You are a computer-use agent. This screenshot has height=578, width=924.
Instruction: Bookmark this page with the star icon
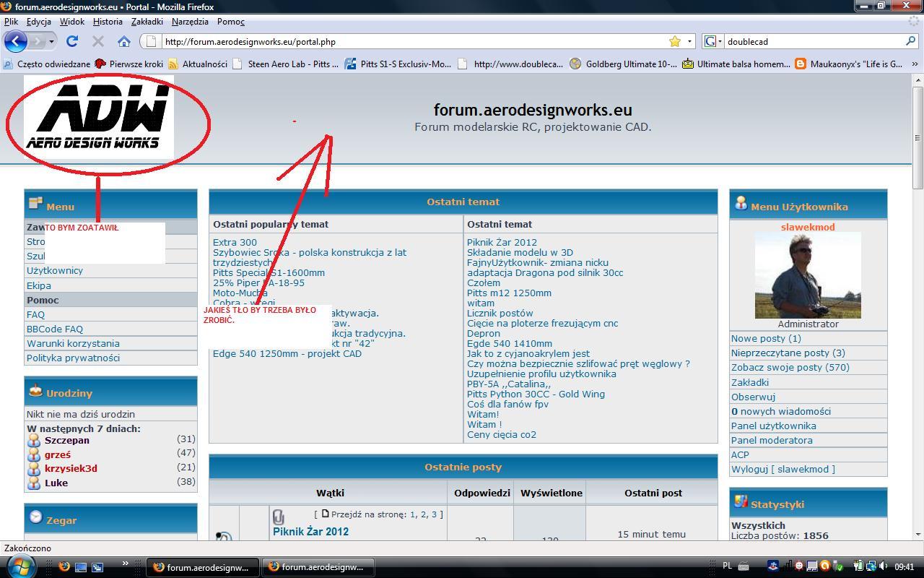pos(675,41)
